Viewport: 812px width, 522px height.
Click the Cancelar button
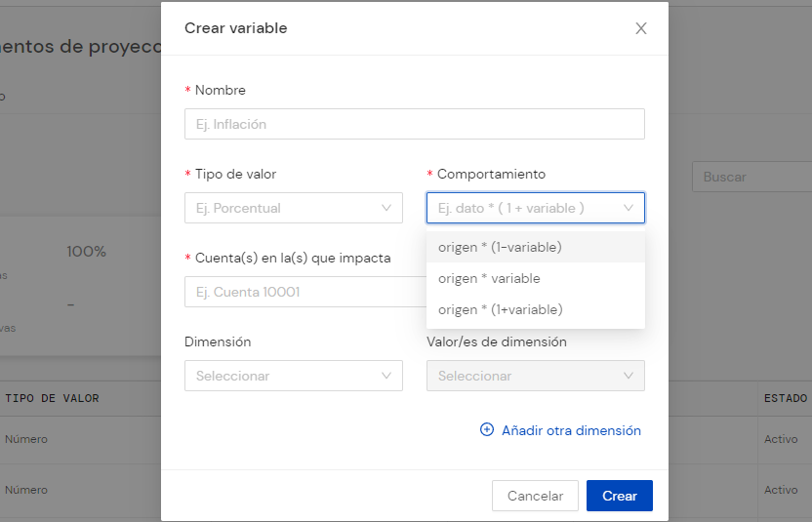[x=535, y=496]
